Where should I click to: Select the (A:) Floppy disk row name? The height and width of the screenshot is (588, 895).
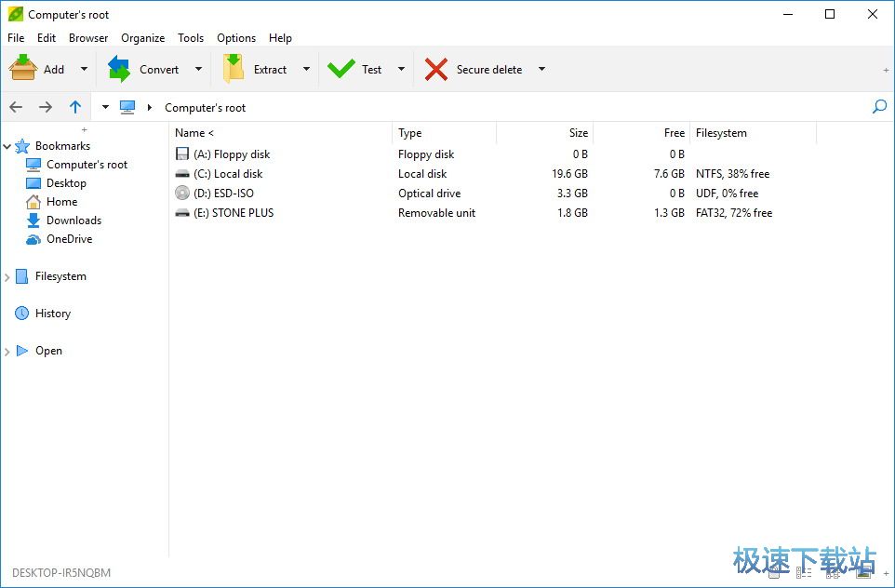(x=232, y=154)
